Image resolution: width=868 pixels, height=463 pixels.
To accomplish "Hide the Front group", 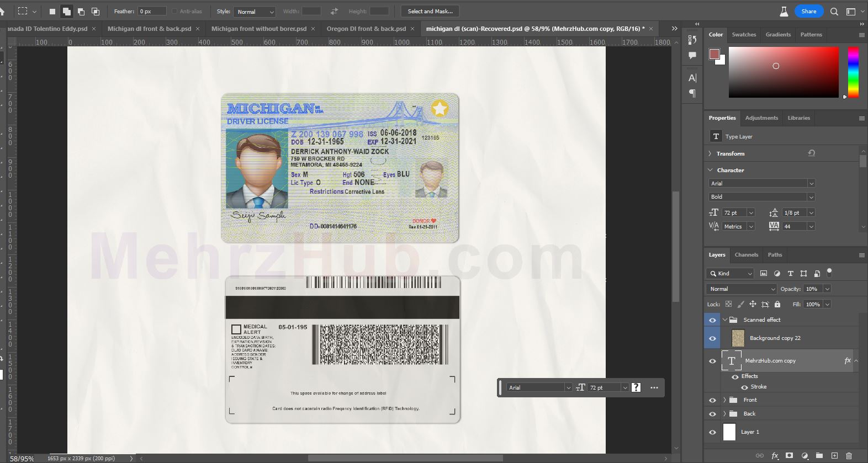I will pyautogui.click(x=712, y=400).
